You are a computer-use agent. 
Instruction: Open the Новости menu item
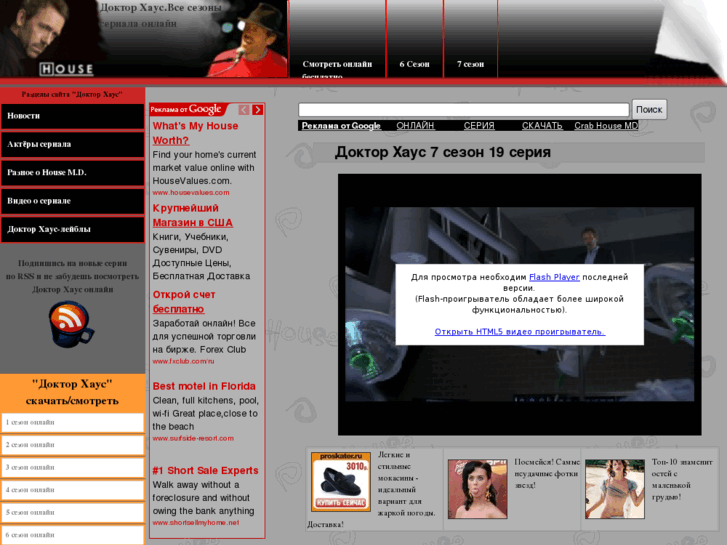(72, 116)
